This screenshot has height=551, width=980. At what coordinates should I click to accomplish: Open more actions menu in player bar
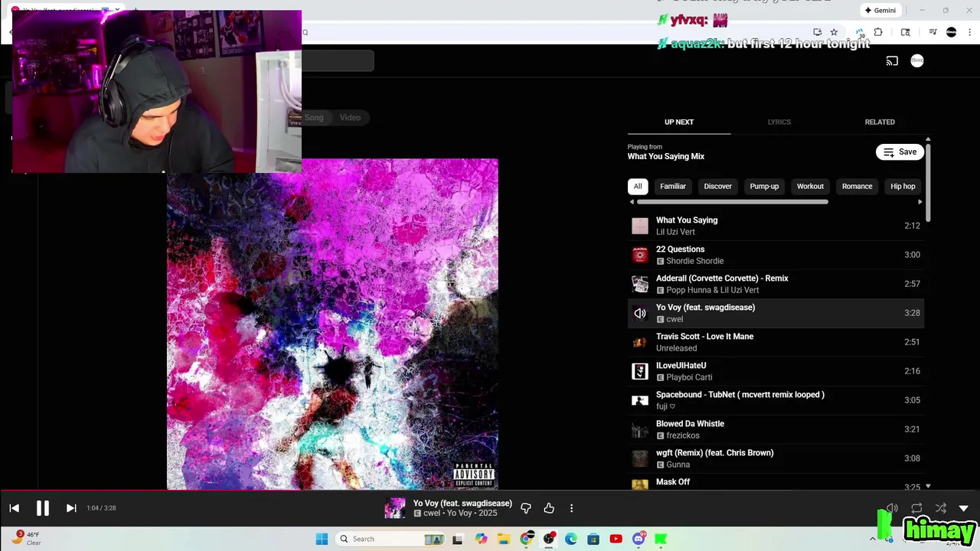(571, 508)
